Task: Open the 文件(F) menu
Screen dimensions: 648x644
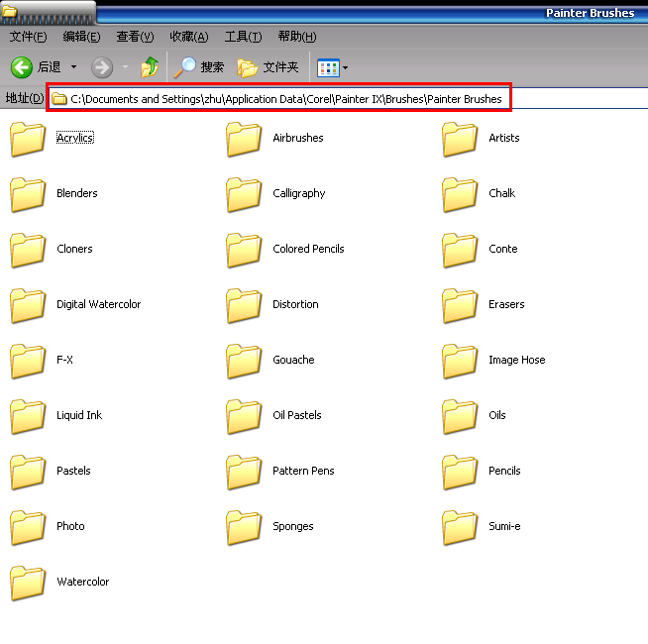Action: [x=28, y=37]
